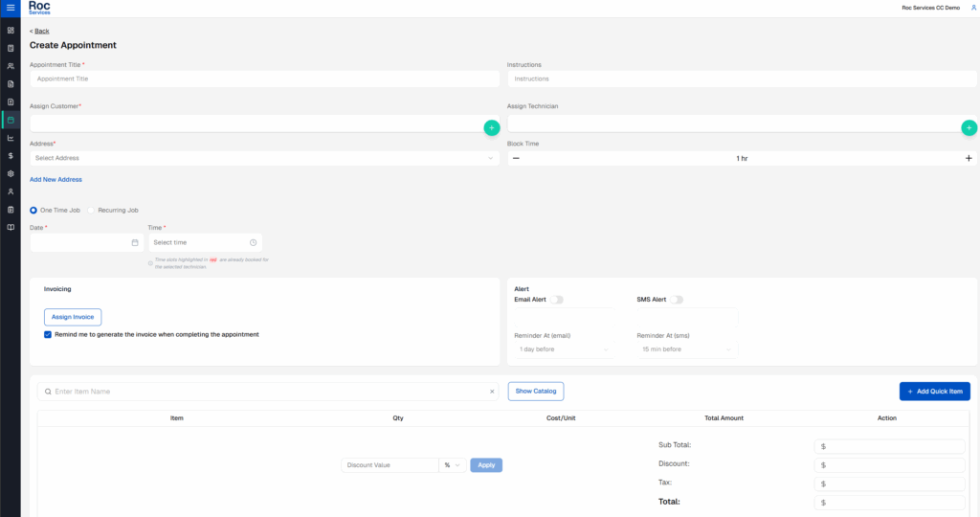Click the Discount amount field
The image size is (980, 517).
click(x=889, y=465)
